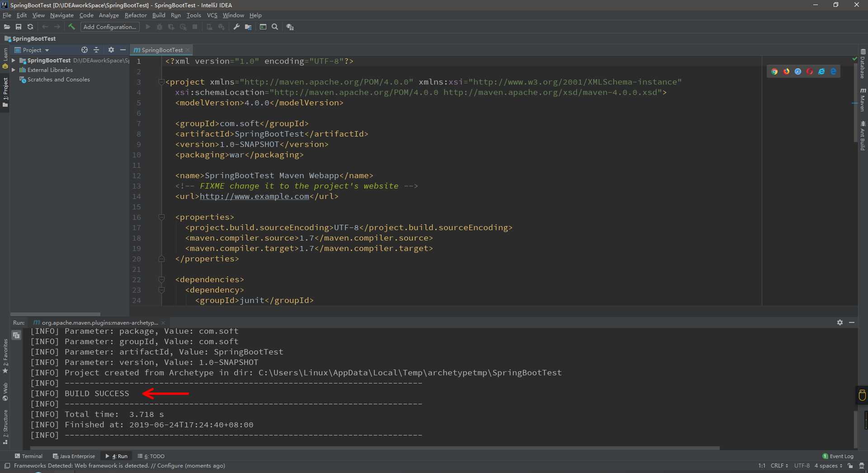Viewport: 868px width, 473px height.
Task: Search everywhere with the magnifier icon
Action: [x=275, y=27]
